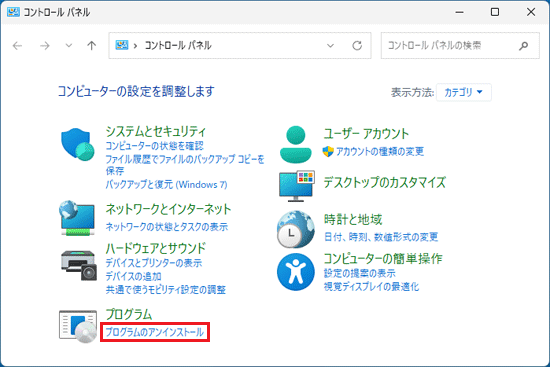Open ネットワークの状態とタスクの表示 link
The width and height of the screenshot is (550, 367).
167,227
